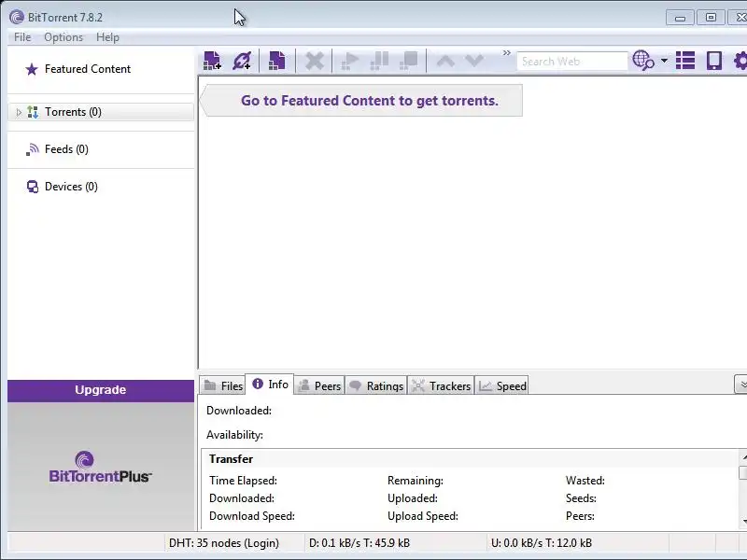747x560 pixels.
Task: Click the Go to Featured Content banner
Action: click(x=362, y=101)
